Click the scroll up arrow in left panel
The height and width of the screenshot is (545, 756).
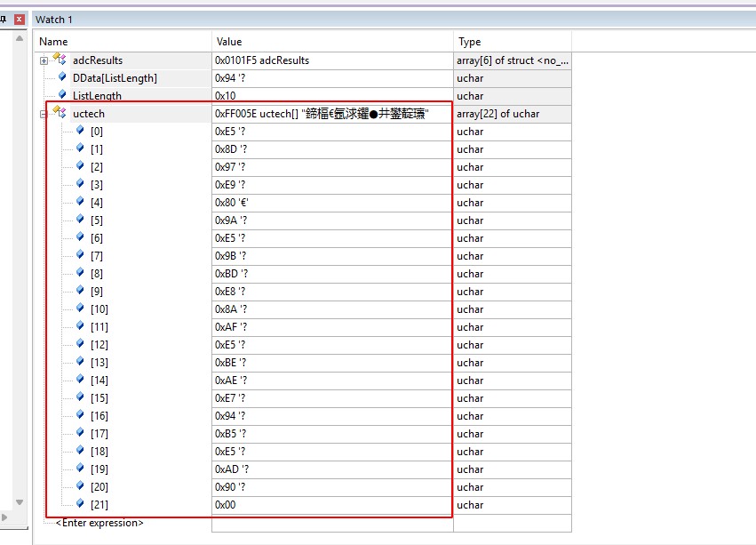(x=20, y=38)
